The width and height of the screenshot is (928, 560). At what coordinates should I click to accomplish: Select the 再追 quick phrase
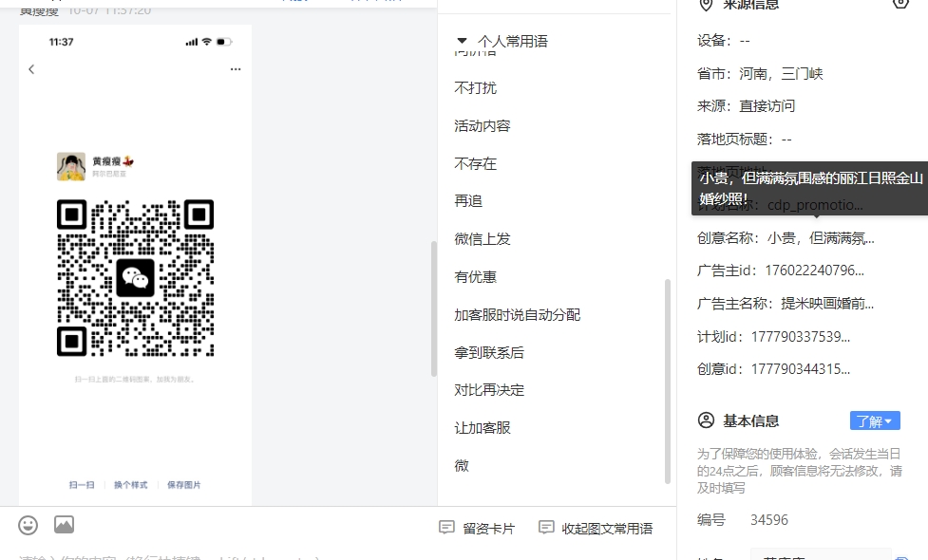click(468, 201)
